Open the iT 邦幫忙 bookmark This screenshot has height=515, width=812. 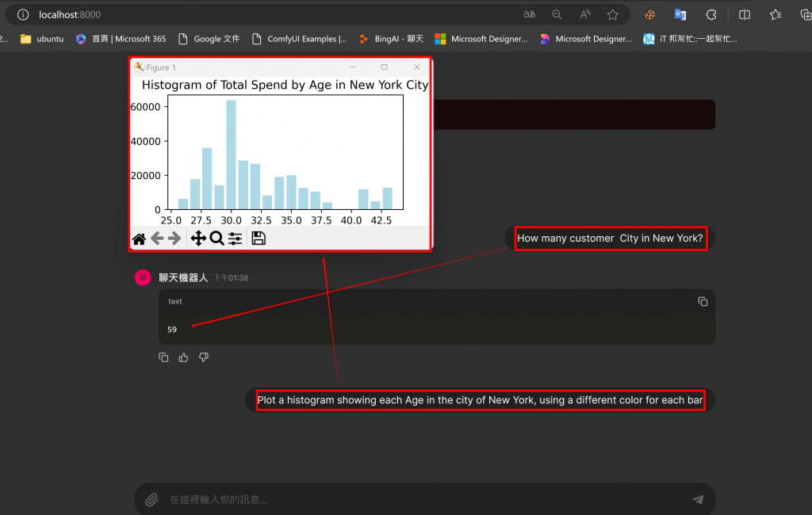(x=690, y=39)
